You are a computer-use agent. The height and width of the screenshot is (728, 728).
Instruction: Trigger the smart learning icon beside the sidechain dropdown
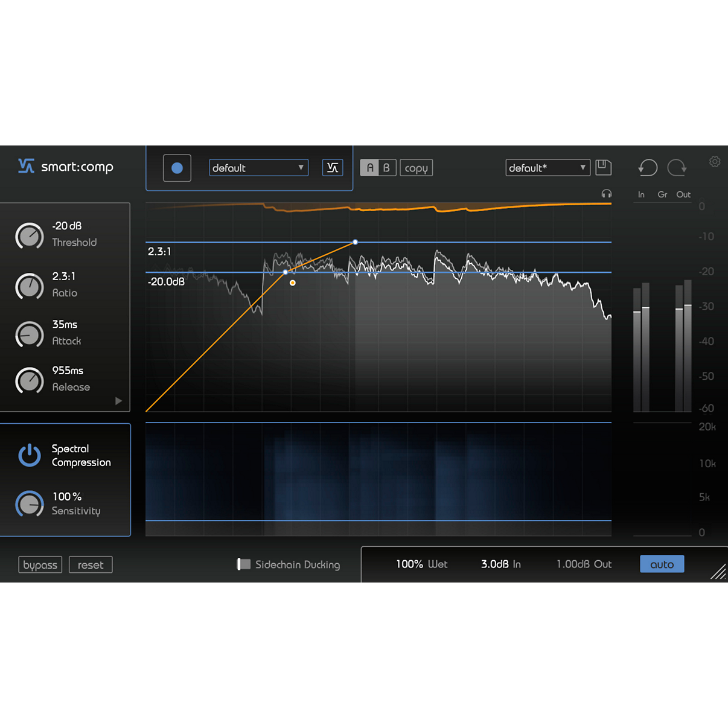(333, 168)
